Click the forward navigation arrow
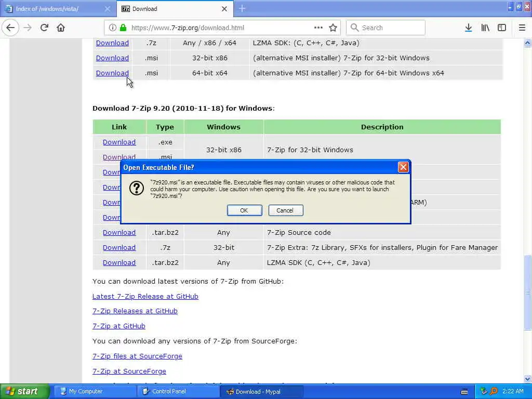Image resolution: width=532 pixels, height=399 pixels. tap(28, 28)
